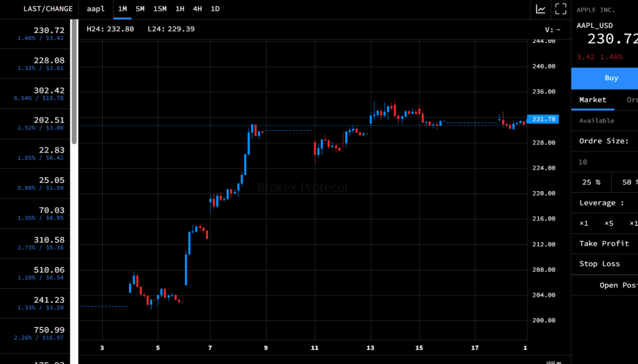Select watchlist row priced 228.08
The width and height of the screenshot is (638, 364).
click(35, 64)
